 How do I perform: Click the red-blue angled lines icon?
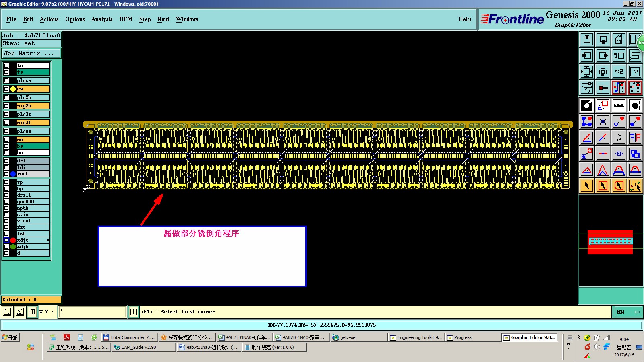click(587, 138)
